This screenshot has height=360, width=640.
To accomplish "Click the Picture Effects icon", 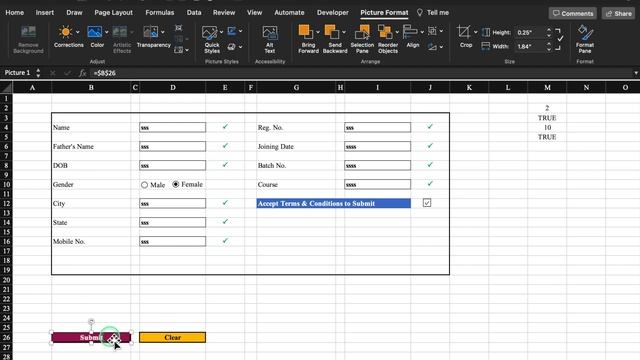I will [231, 47].
